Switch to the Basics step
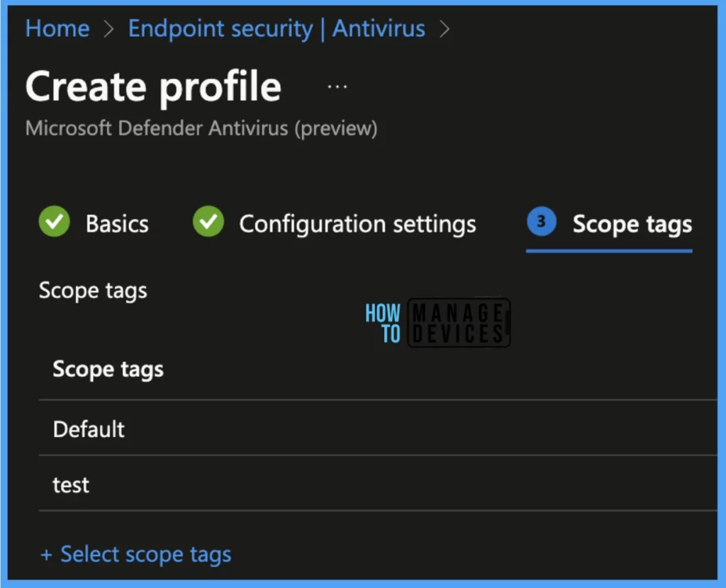Viewport: 726px width, 588px height. tap(117, 224)
